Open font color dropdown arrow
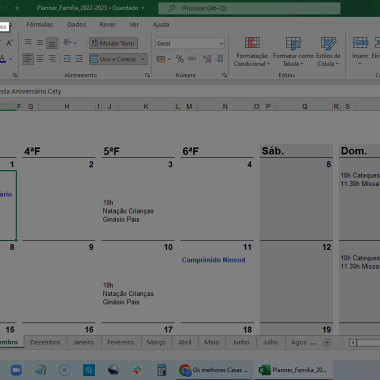 (11, 59)
